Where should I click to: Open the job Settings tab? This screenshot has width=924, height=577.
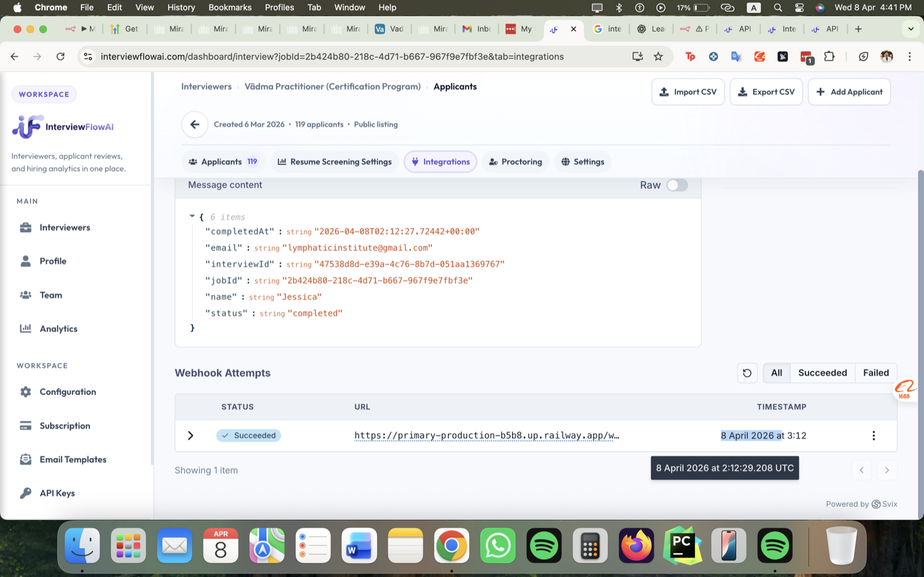pyautogui.click(x=583, y=162)
